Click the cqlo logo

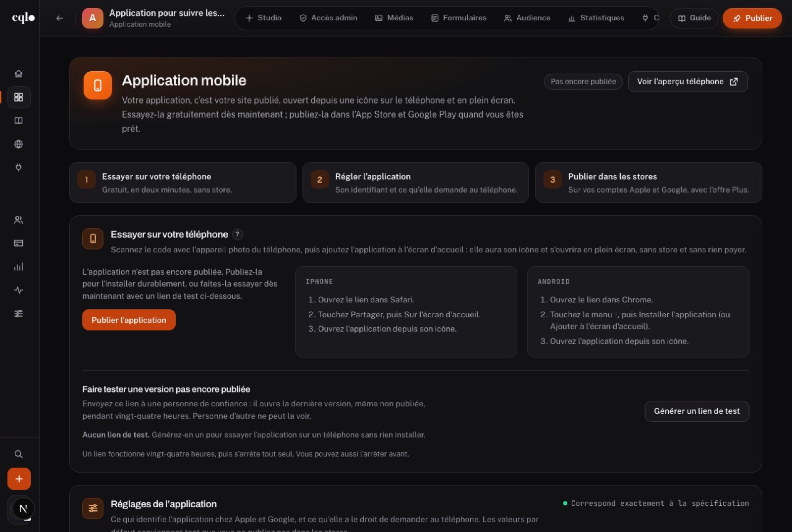(23, 18)
